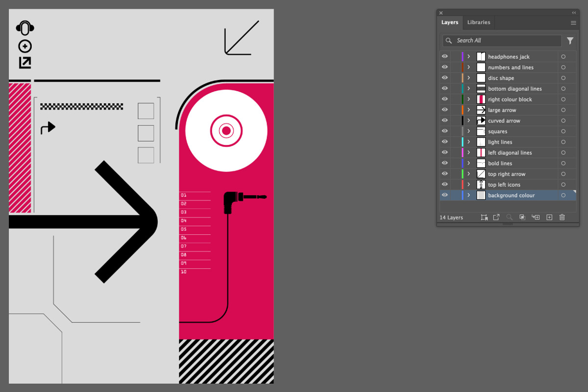The width and height of the screenshot is (588, 392).
Task: Click the Delete Selection trash icon
Action: [x=562, y=217]
